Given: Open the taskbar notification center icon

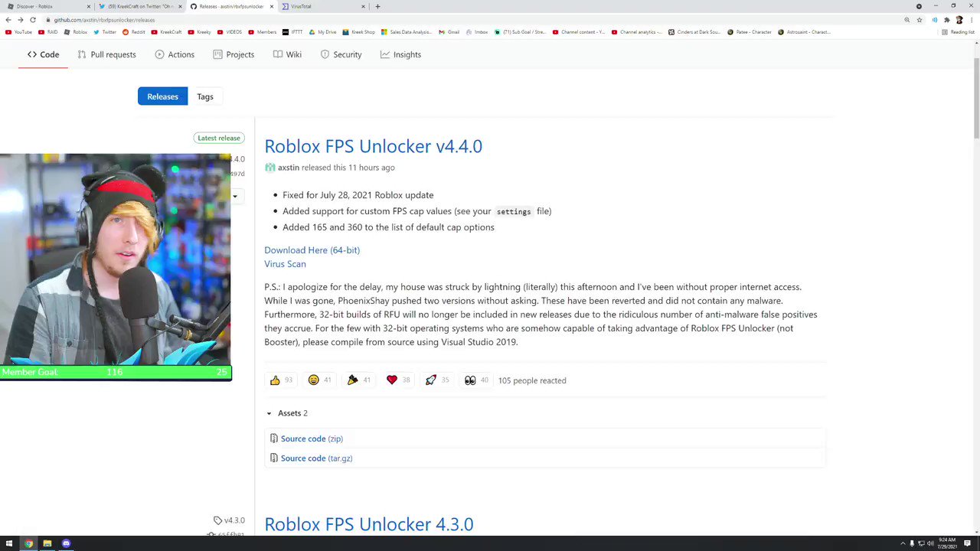Looking at the screenshot, I should pos(968,543).
